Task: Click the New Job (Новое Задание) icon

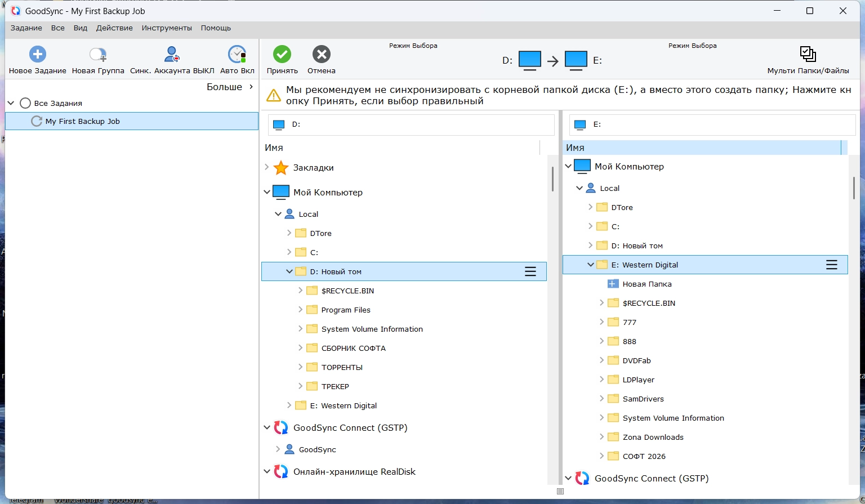Action: [x=38, y=55]
